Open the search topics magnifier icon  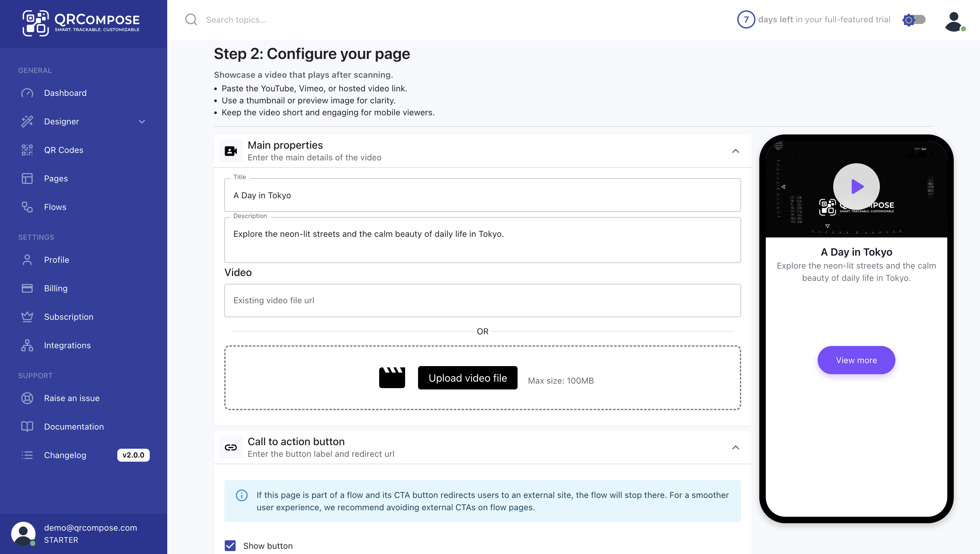point(191,19)
